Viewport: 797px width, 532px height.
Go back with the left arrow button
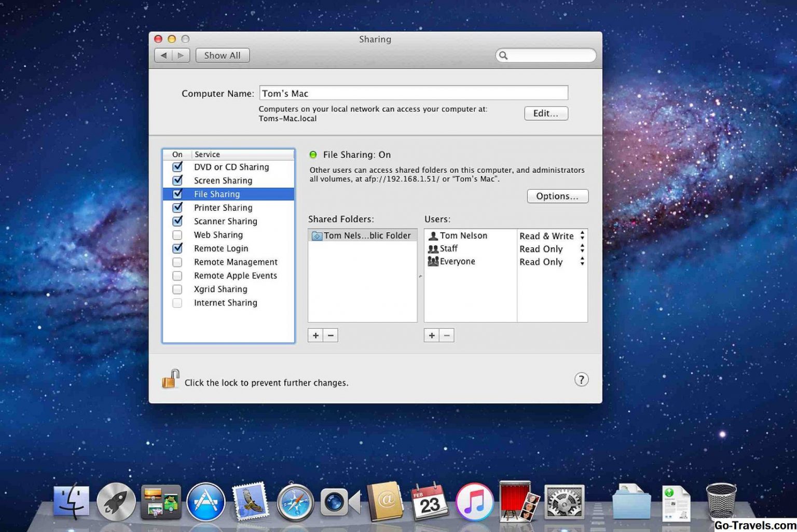tap(163, 55)
